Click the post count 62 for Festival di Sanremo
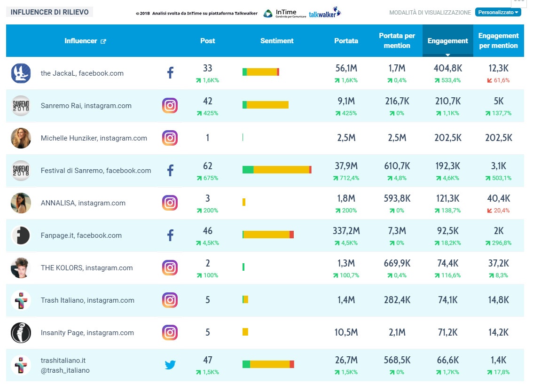The width and height of the screenshot is (533, 392). click(208, 166)
